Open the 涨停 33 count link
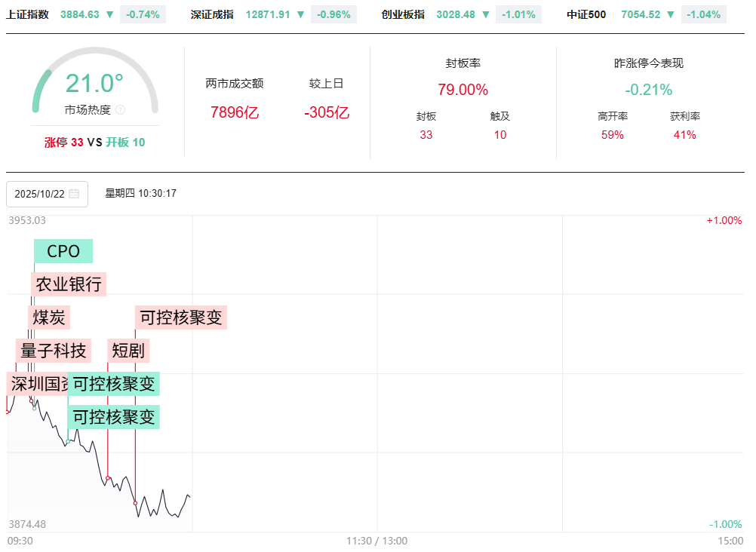756x552 pixels. (63, 143)
